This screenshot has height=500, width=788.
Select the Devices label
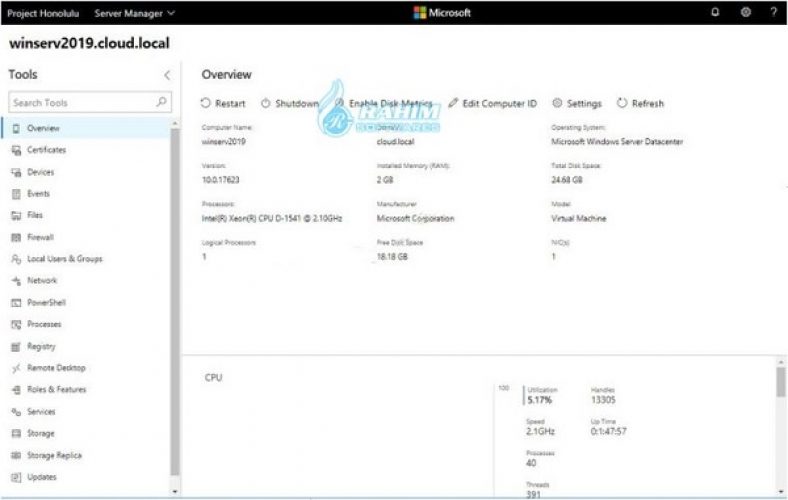pyautogui.click(x=41, y=172)
